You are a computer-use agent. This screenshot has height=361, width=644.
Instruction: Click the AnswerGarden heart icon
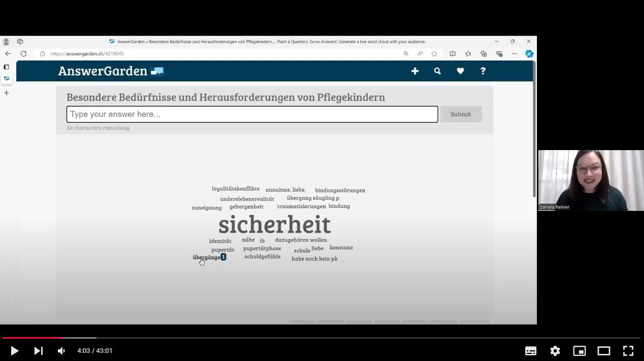point(460,71)
